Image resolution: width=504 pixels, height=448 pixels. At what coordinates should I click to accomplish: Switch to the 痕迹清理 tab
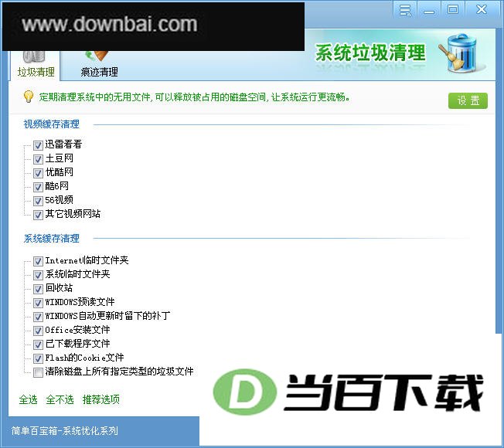(x=99, y=72)
